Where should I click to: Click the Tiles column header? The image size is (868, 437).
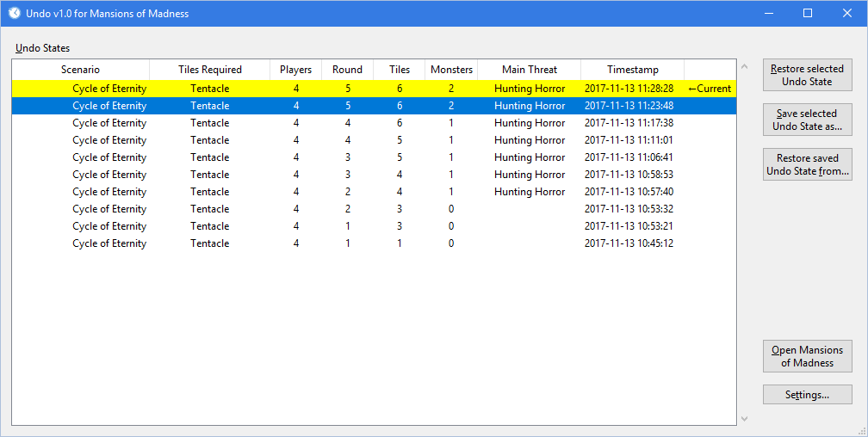(x=400, y=70)
